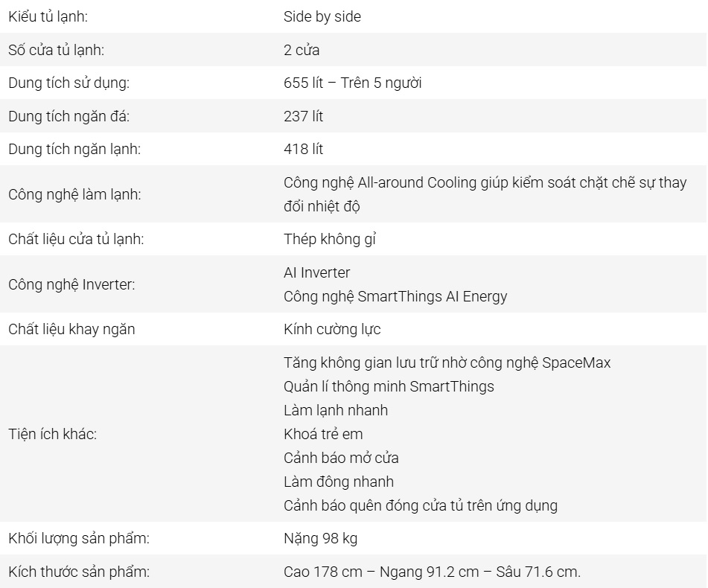Click the "237 lít" value
This screenshot has height=588, width=708.
[303, 116]
